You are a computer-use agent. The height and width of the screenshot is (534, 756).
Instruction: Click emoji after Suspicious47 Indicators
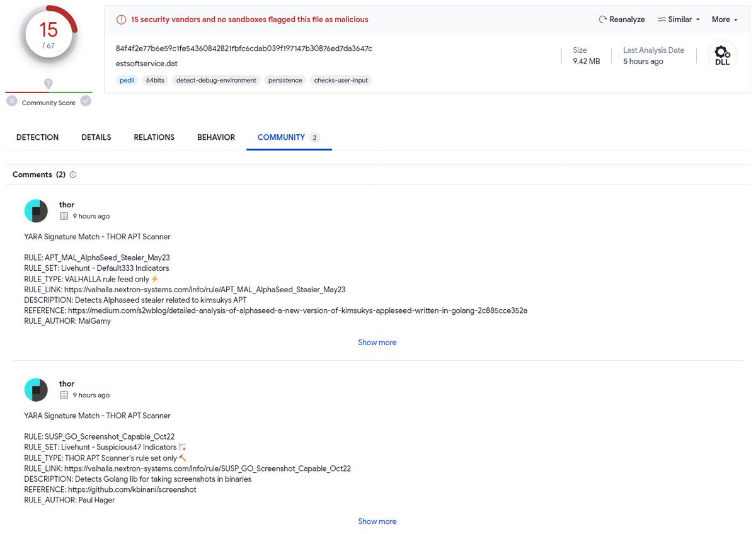[182, 447]
